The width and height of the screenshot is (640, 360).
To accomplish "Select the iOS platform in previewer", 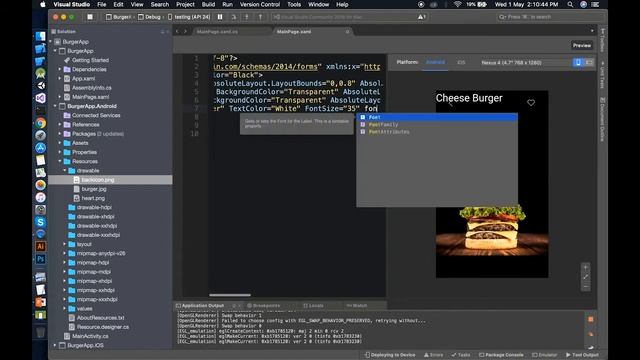I will 461,62.
